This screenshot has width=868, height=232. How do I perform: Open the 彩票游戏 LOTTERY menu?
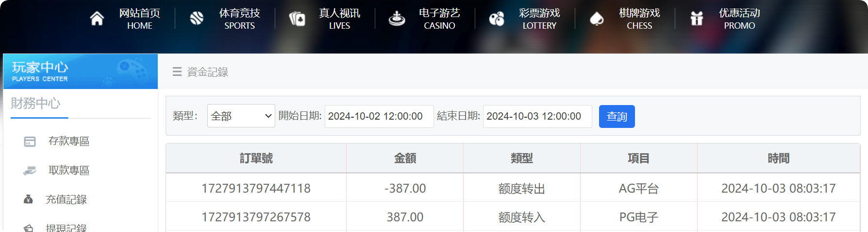[x=539, y=18]
